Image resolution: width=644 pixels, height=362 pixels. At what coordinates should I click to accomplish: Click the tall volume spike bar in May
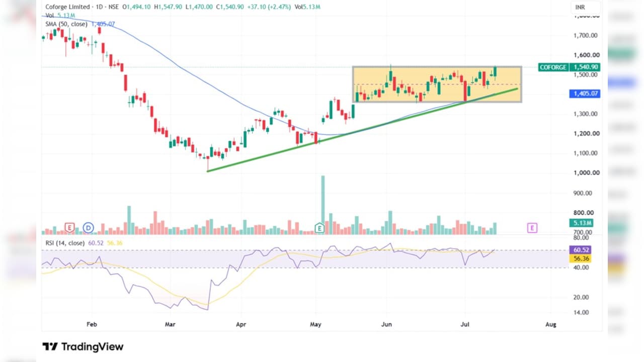(323, 205)
